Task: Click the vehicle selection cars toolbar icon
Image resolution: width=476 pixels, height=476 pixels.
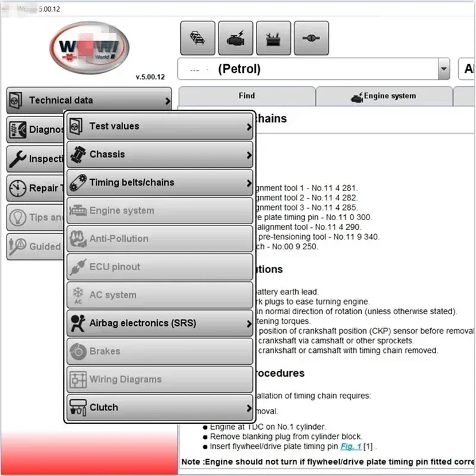Action: point(198,37)
